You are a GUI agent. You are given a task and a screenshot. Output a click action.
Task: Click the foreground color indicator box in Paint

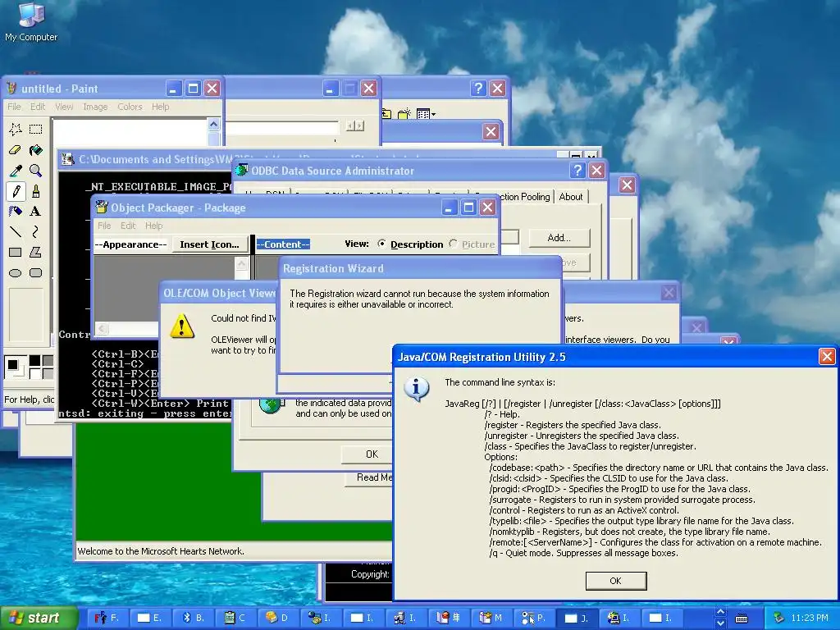[x=13, y=365]
